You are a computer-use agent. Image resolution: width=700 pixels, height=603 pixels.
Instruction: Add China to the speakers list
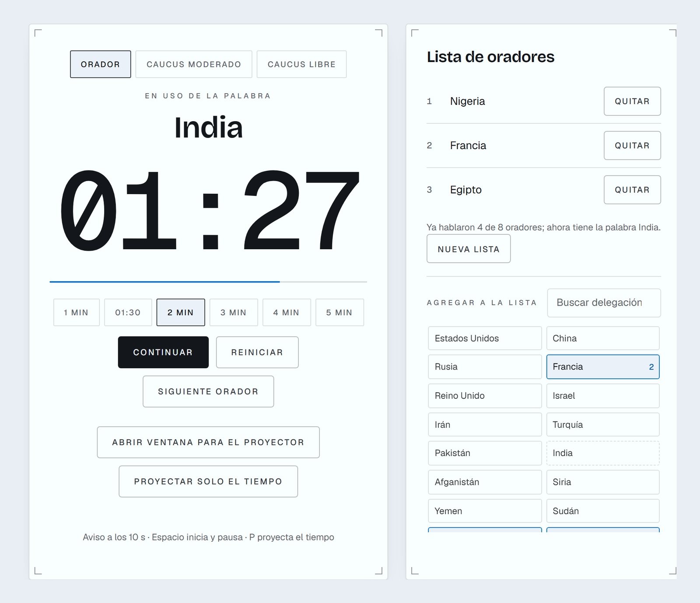pos(603,338)
